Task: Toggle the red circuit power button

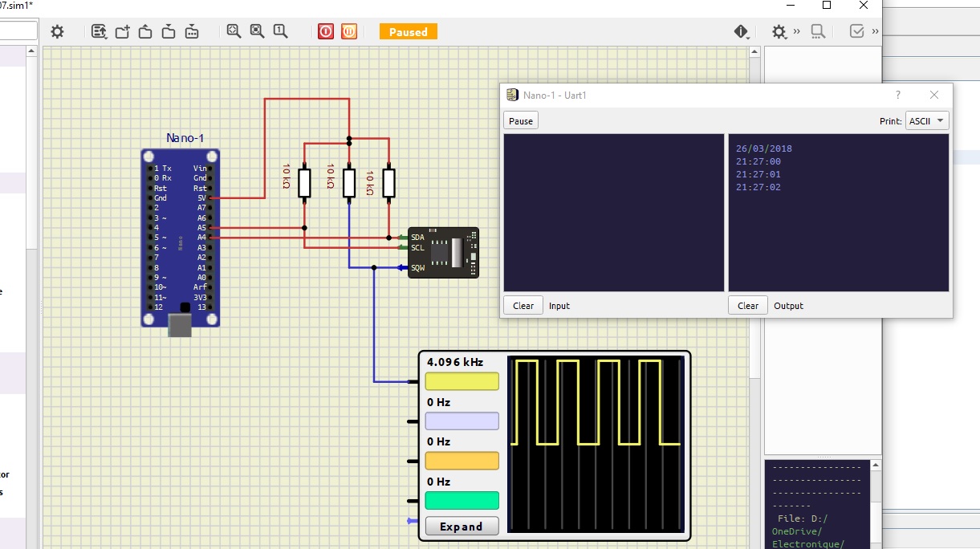Action: pyautogui.click(x=325, y=31)
